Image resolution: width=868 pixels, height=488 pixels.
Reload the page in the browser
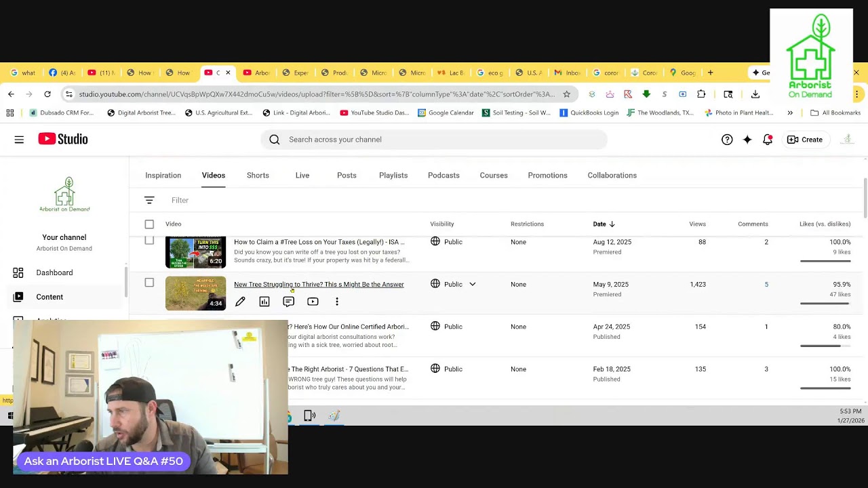click(x=47, y=94)
